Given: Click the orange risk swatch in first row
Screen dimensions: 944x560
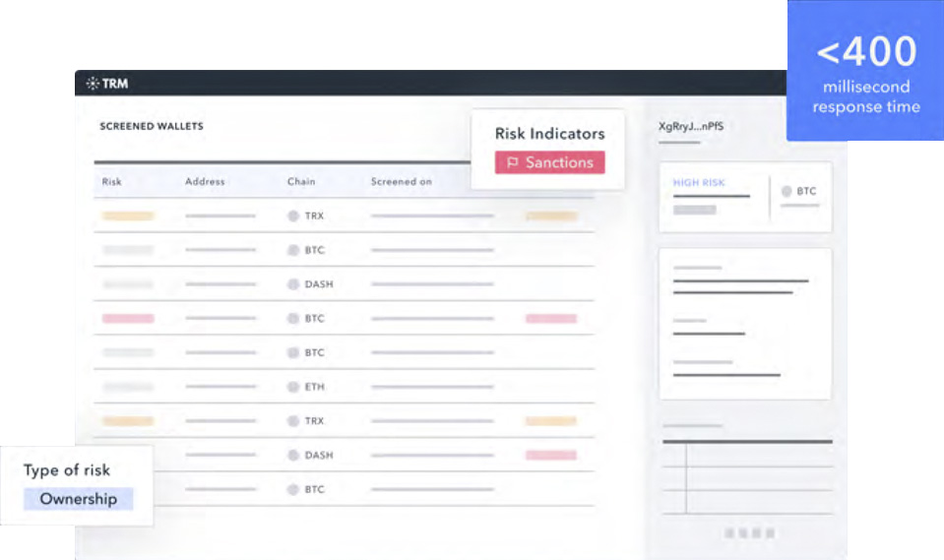Looking at the screenshot, I should tap(128, 216).
